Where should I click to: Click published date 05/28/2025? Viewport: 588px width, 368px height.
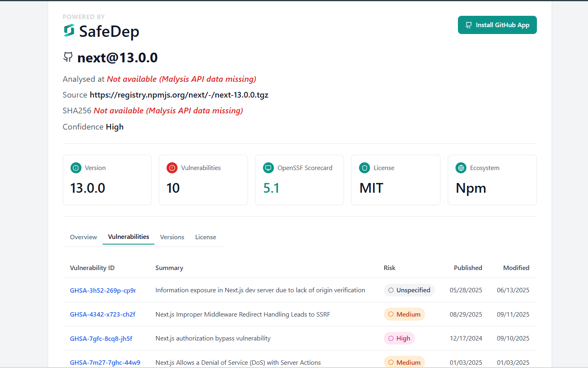coord(466,290)
